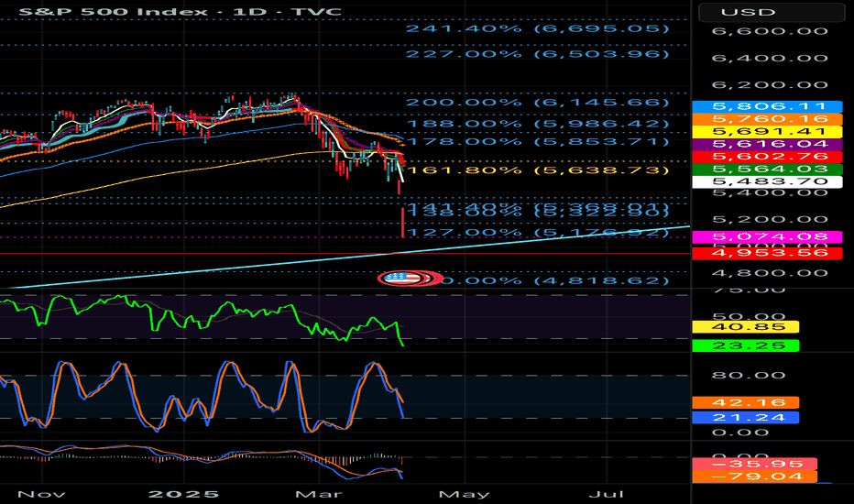Click the white 5,483.70 price label
Viewport: 854px width, 504px height.
tap(767, 181)
